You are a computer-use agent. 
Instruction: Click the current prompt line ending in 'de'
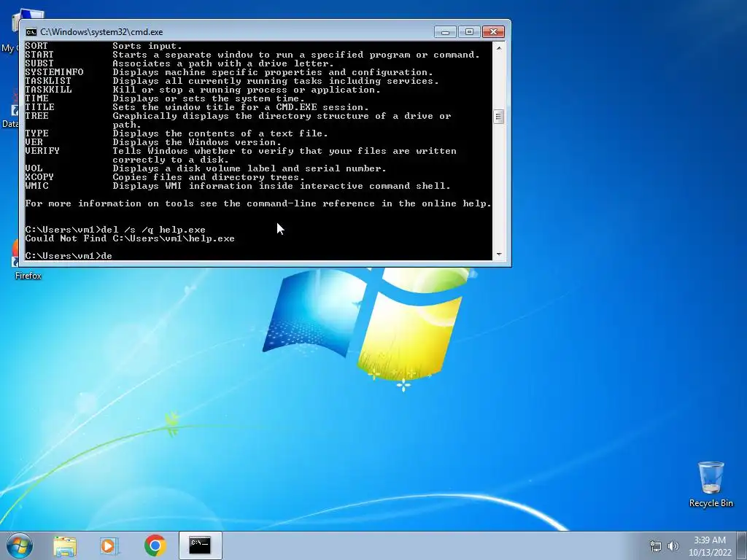[x=69, y=256]
